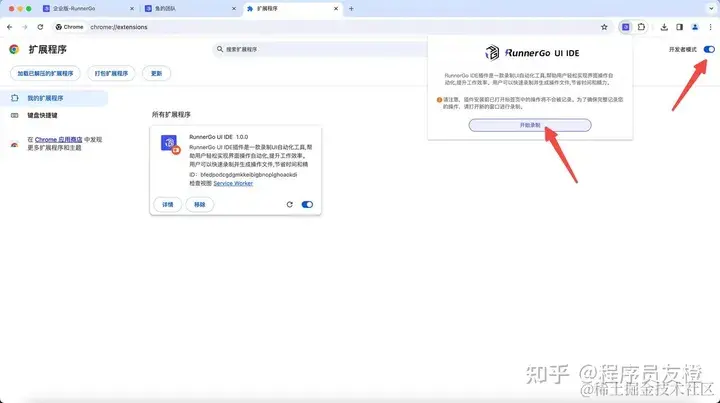Click 移除 to remove RunnerGo UI IDE
Image resolution: width=720 pixels, height=403 pixels.
pos(200,204)
